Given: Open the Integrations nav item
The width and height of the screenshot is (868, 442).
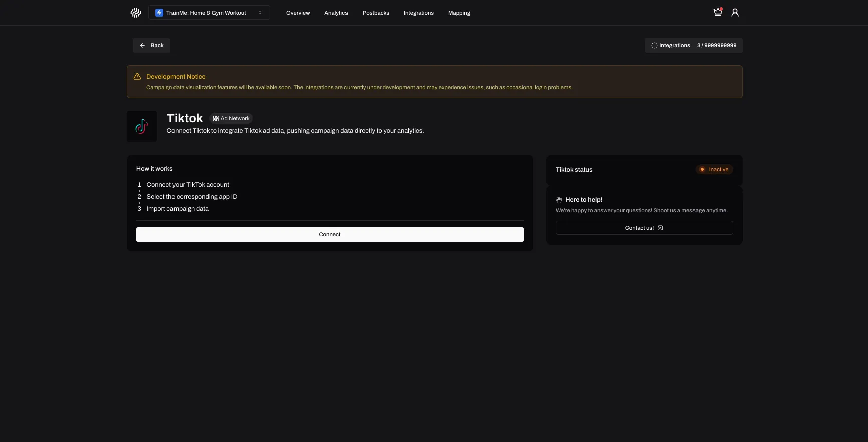Looking at the screenshot, I should (x=418, y=13).
